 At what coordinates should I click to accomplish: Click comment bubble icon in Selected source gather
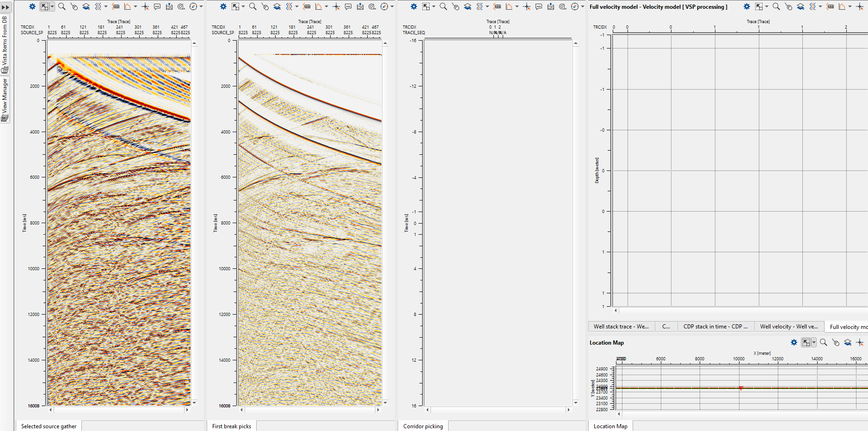coord(157,6)
